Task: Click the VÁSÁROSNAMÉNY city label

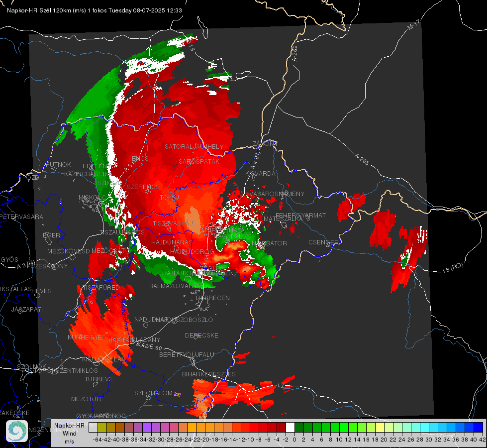Action: click(277, 194)
